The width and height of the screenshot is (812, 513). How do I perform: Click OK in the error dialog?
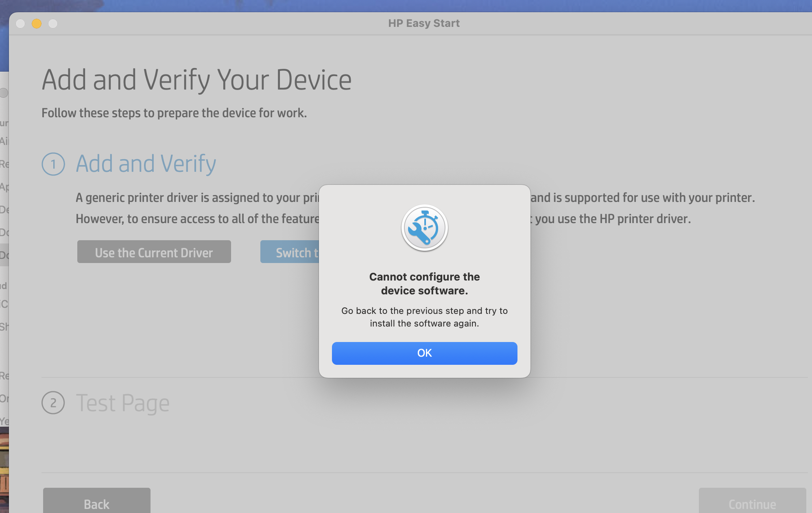coord(424,353)
